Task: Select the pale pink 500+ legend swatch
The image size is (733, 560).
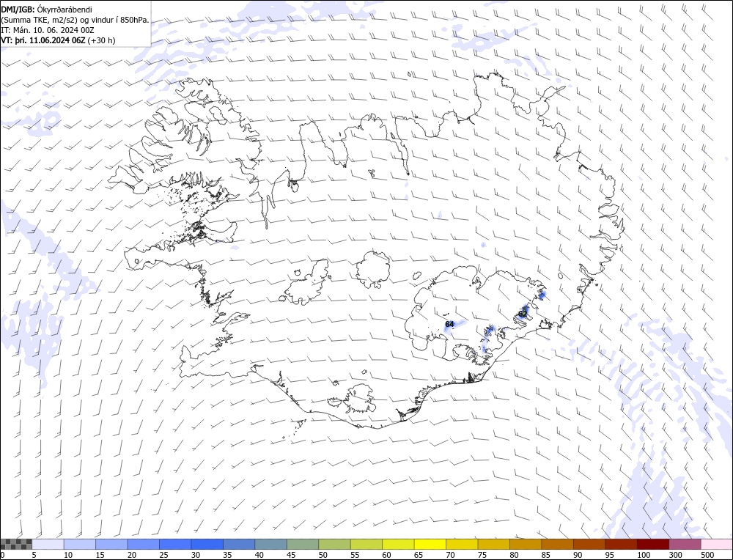Action: point(715,544)
